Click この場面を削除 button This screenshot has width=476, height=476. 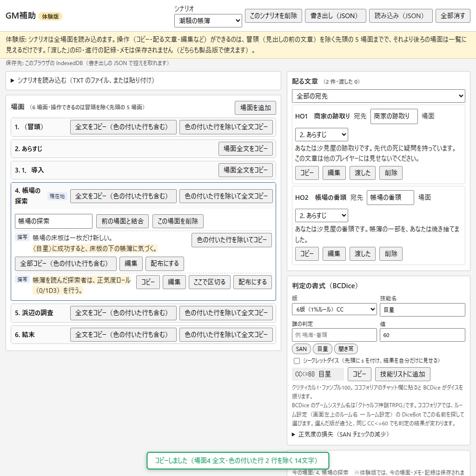coord(178,221)
